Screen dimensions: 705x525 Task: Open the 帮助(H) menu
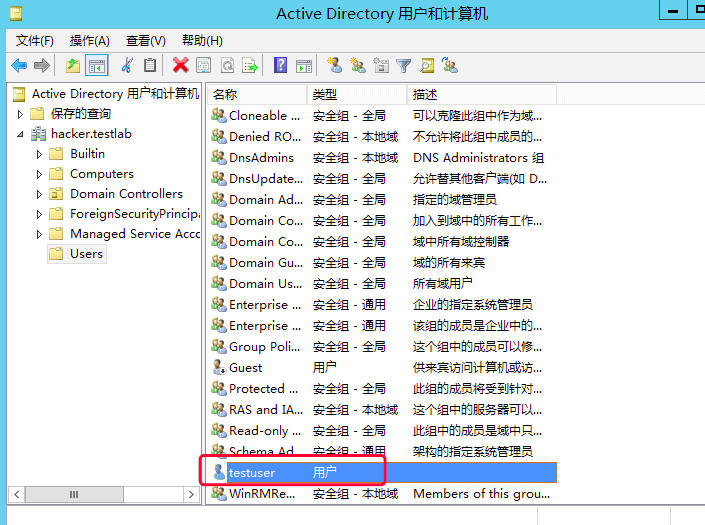tap(202, 41)
